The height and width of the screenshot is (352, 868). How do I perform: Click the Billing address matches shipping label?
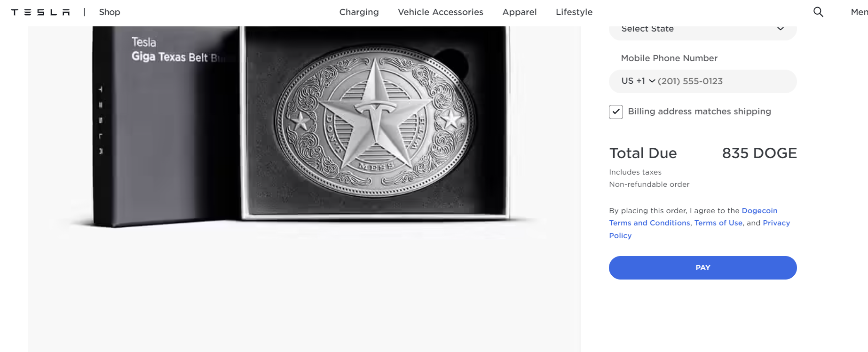coord(699,112)
